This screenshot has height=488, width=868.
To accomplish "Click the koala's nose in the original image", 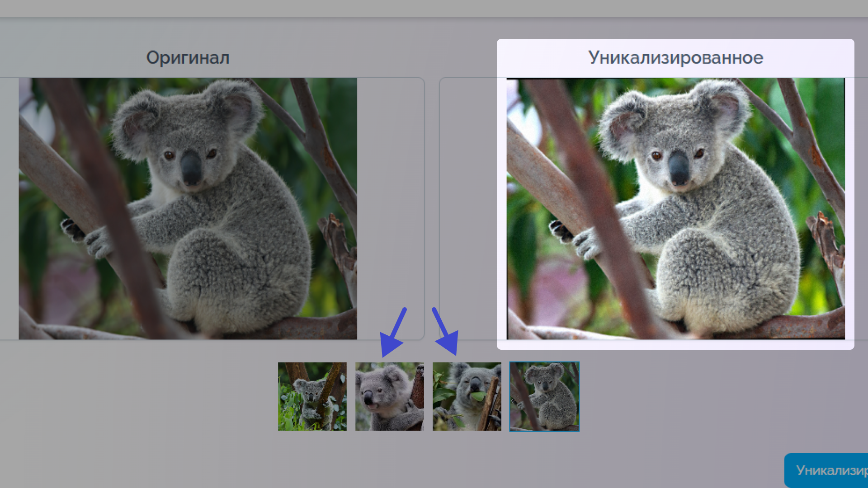I will tap(191, 167).
